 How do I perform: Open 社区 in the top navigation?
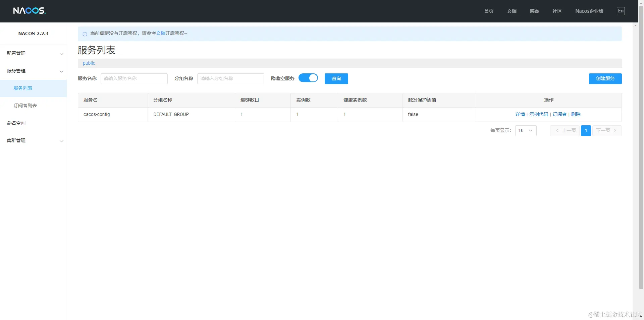[x=557, y=11]
